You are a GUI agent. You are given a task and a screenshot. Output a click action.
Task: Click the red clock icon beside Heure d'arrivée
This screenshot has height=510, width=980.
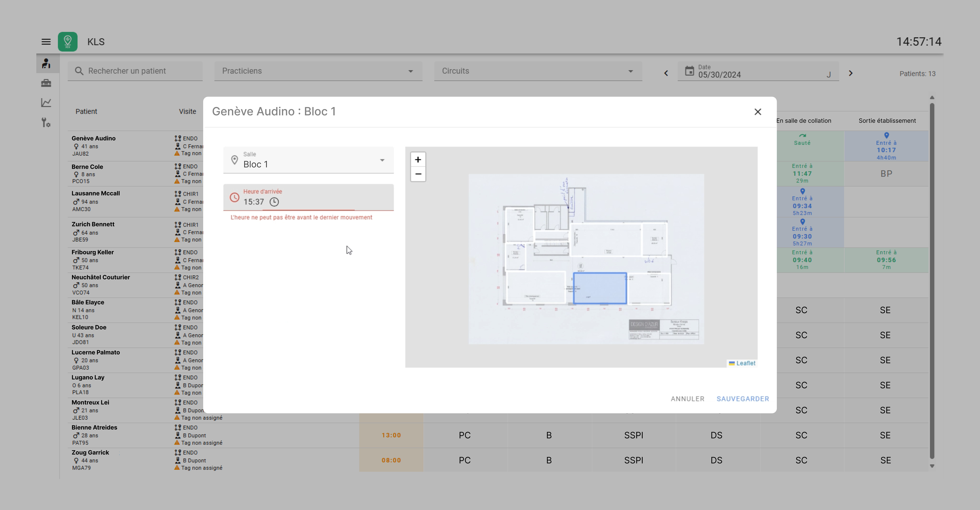point(235,198)
